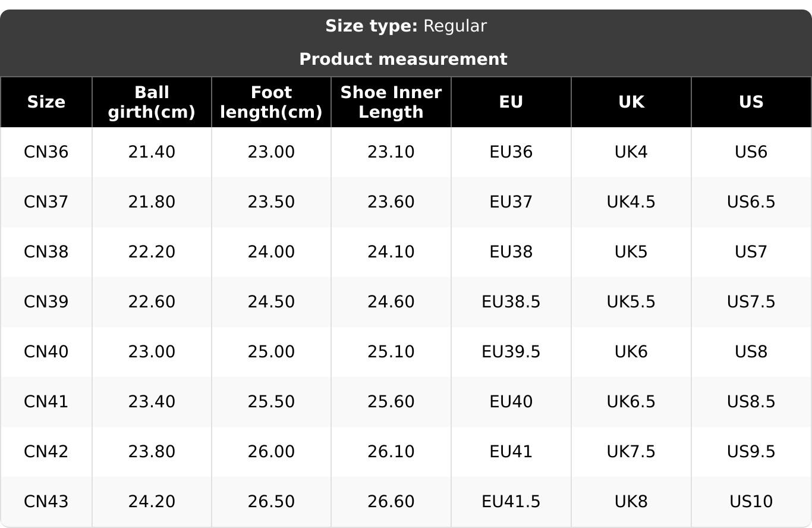Click the US10 cell
Viewport: 812px width, 528px height.
(751, 502)
